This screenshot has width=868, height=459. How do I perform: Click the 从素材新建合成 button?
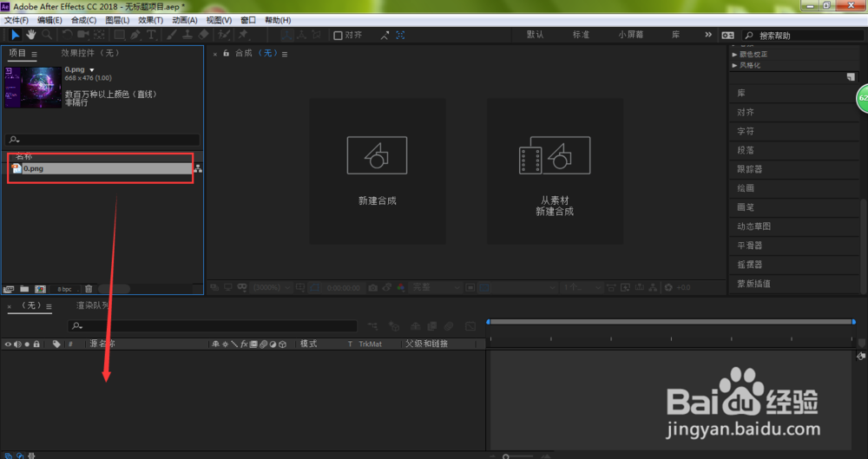(555, 171)
